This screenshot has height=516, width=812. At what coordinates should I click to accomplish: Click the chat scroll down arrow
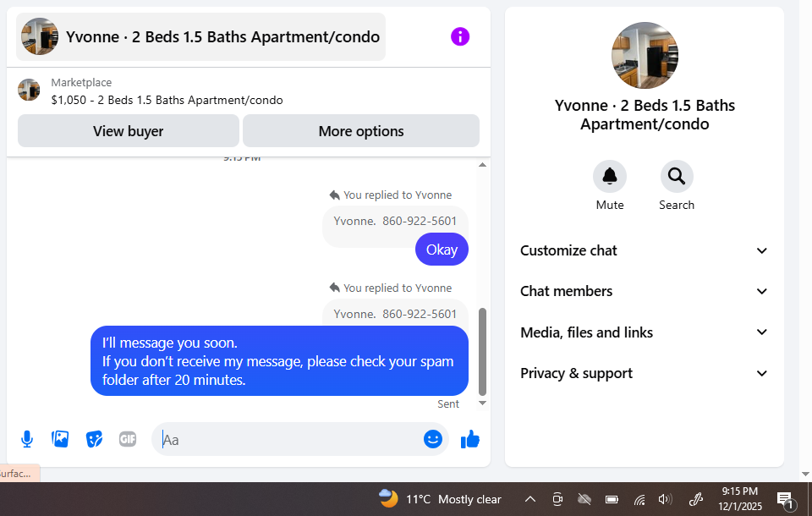tap(482, 403)
